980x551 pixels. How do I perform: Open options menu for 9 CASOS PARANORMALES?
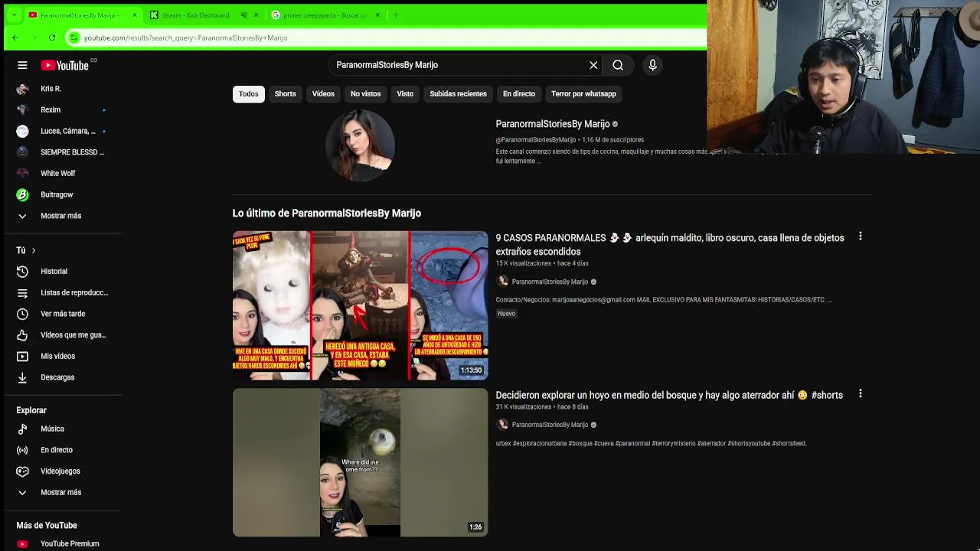click(861, 237)
